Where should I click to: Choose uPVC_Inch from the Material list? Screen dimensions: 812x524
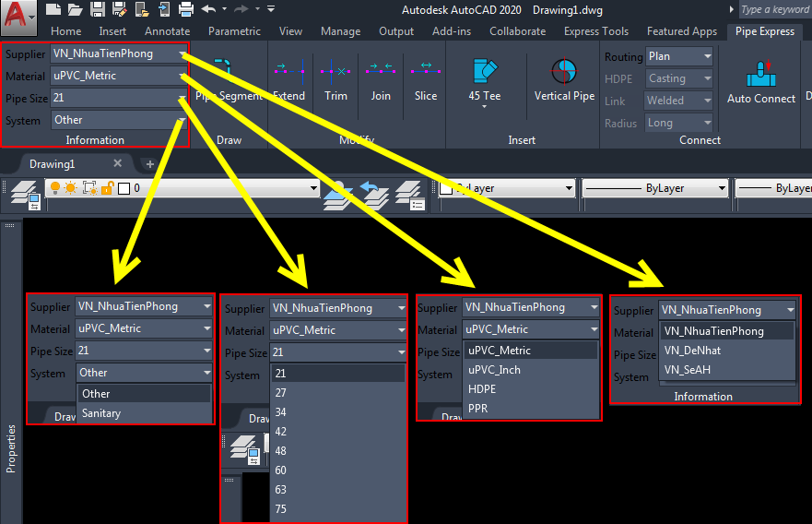(x=531, y=370)
